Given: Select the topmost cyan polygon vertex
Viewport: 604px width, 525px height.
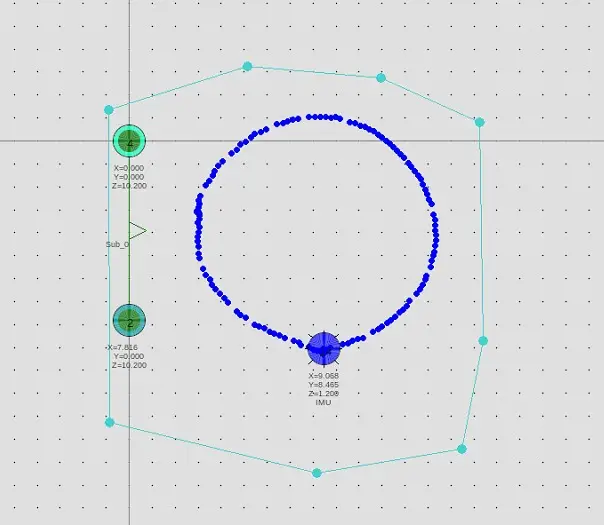Looking at the screenshot, I should (247, 67).
